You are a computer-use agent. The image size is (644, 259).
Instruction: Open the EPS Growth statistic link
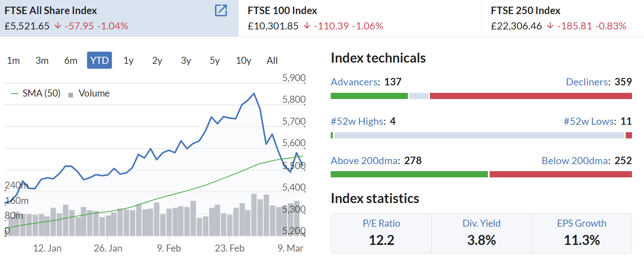click(582, 223)
